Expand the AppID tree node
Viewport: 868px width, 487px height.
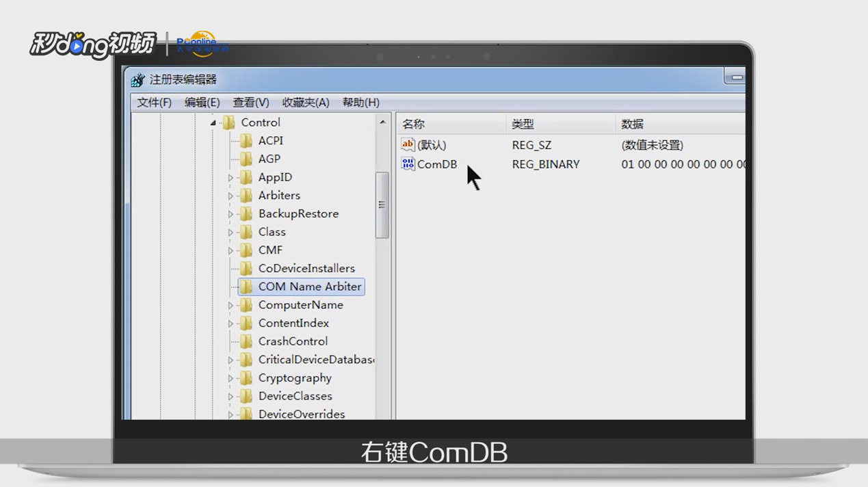coord(232,177)
